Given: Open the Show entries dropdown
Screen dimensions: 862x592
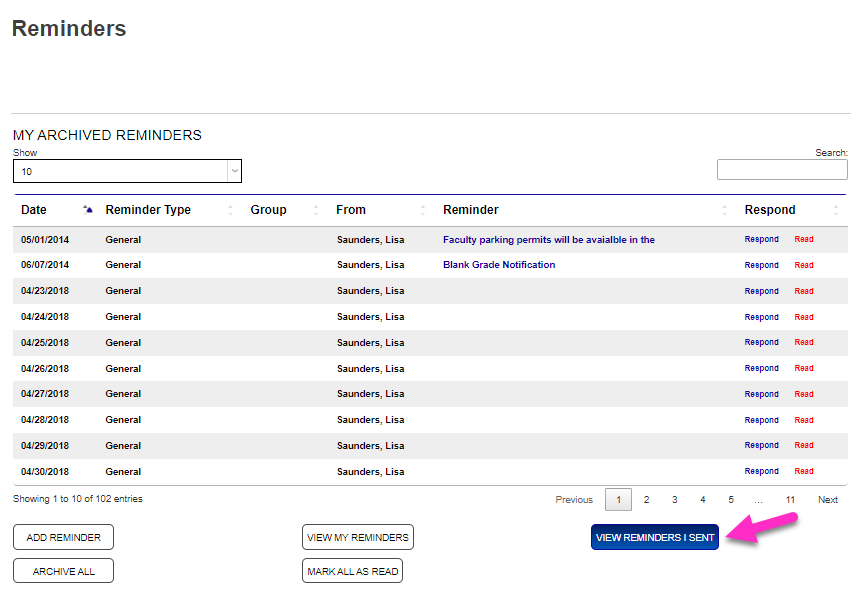Looking at the screenshot, I should [127, 171].
